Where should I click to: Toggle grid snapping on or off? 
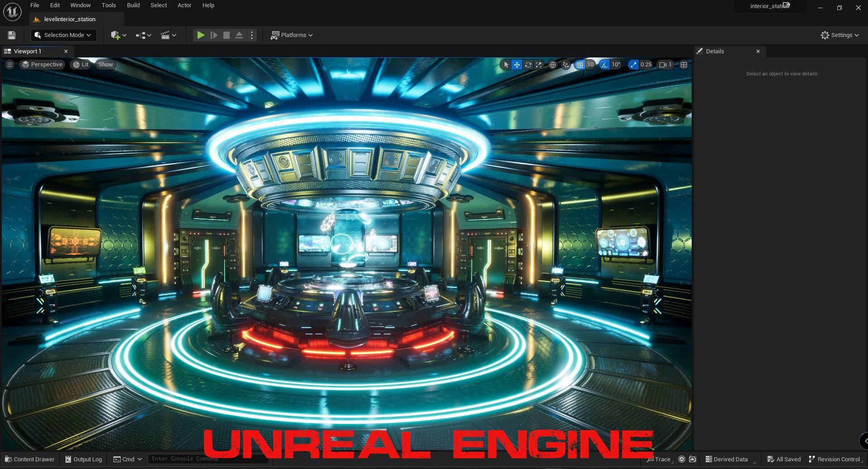coord(580,65)
